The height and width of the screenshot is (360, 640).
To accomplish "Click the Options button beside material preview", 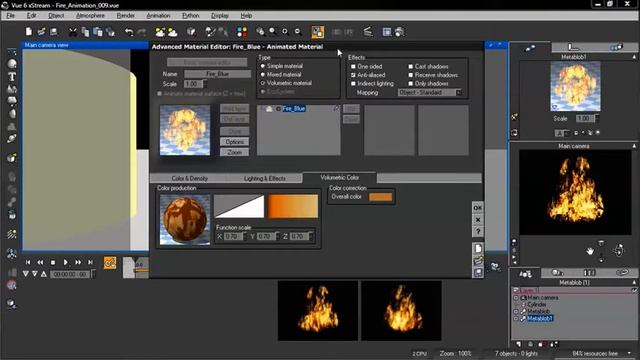I will point(234,142).
